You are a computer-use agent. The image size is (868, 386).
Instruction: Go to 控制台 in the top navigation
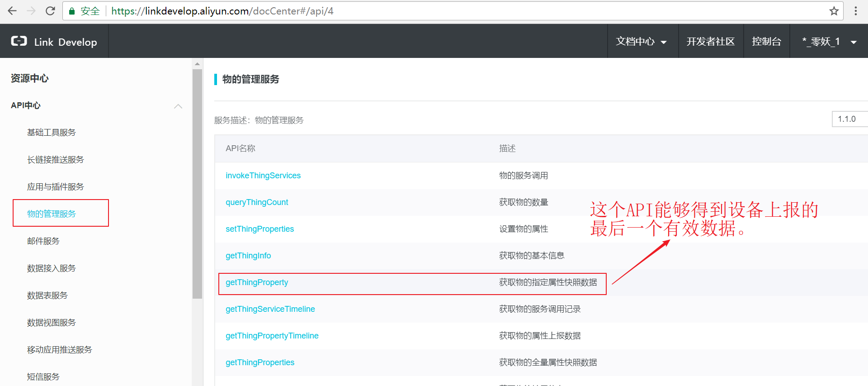click(x=767, y=42)
